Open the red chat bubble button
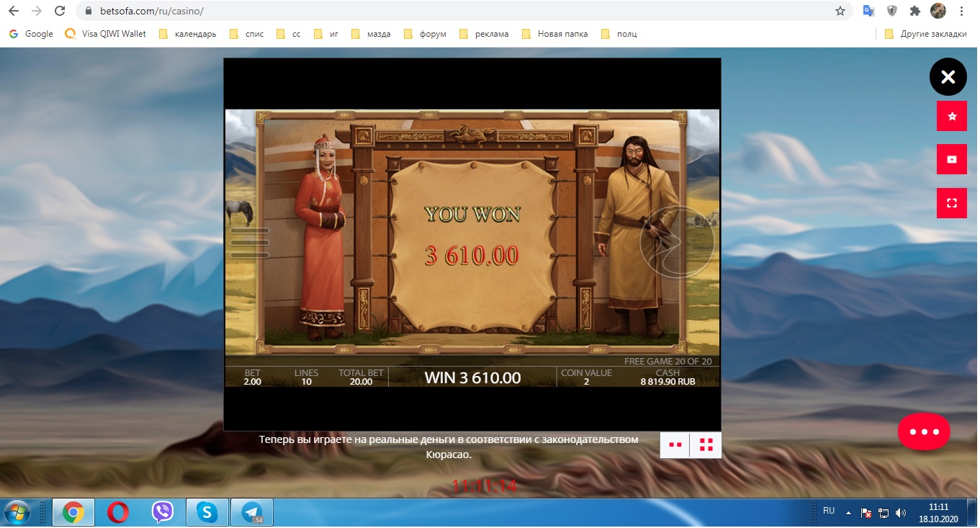 924,431
